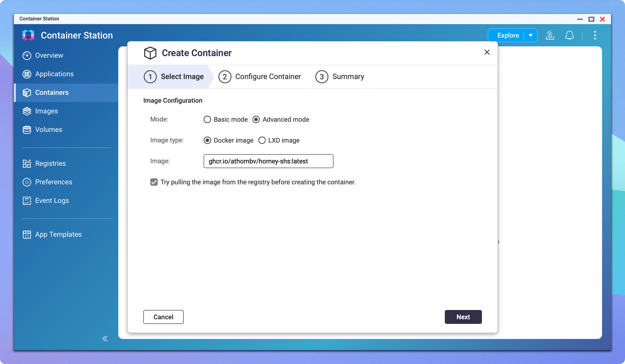
Task: Open the Explore dropdown arrow
Action: pyautogui.click(x=531, y=35)
